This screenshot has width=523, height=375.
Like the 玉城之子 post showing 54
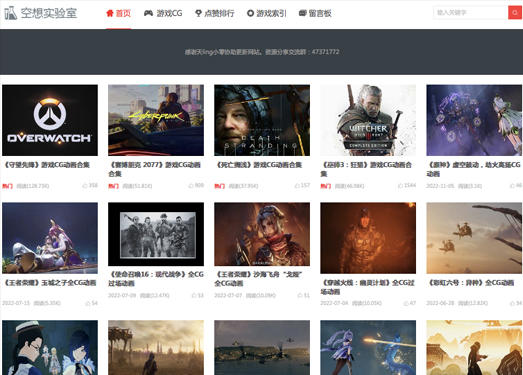point(91,303)
